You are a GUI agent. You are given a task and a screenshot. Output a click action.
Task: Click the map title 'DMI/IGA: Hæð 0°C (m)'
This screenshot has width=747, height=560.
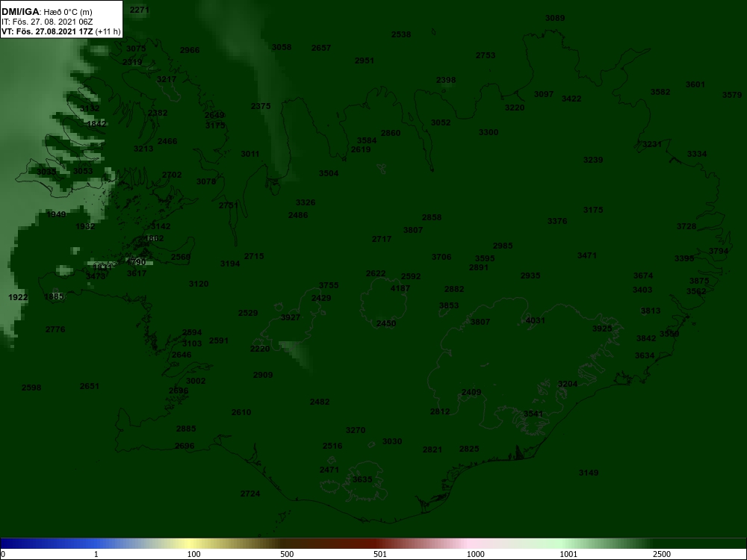click(46, 11)
